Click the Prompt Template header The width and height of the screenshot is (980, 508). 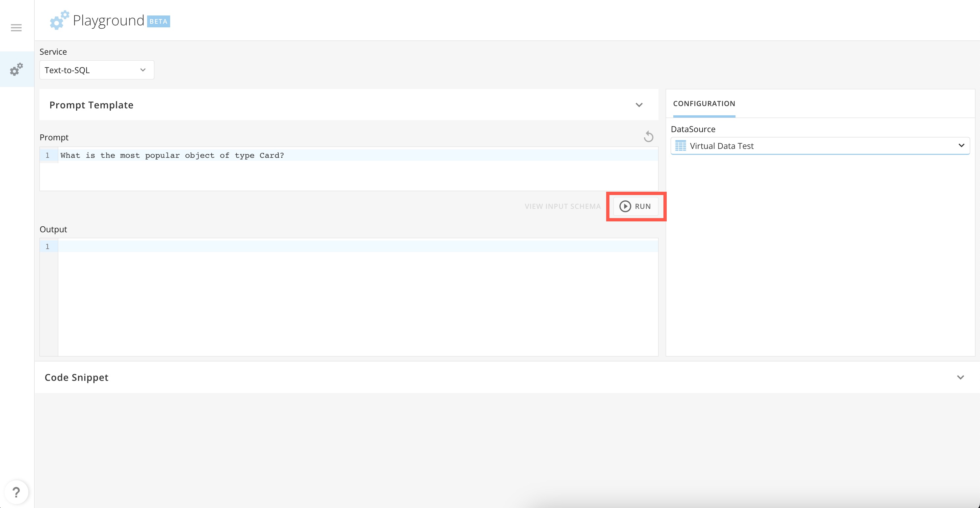(92, 105)
